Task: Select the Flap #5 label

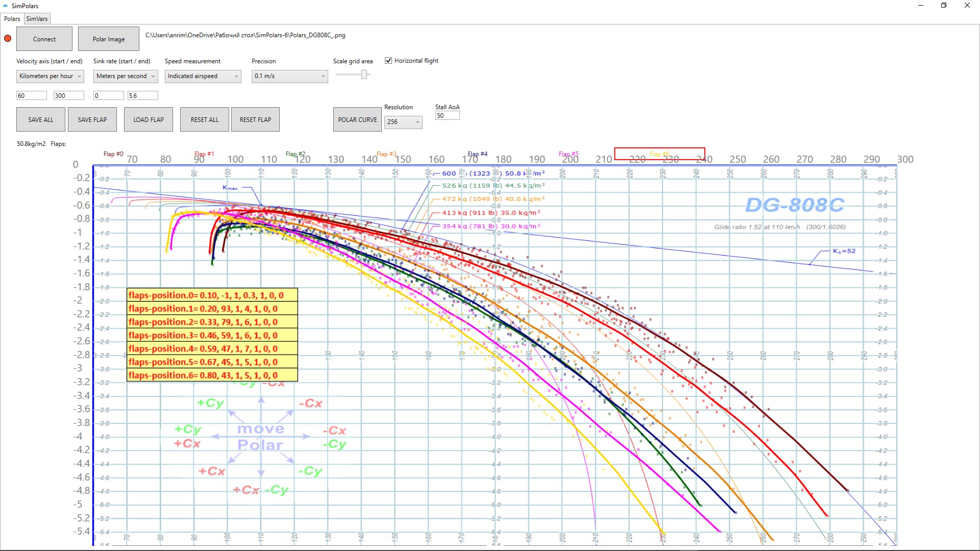Action: [x=569, y=154]
